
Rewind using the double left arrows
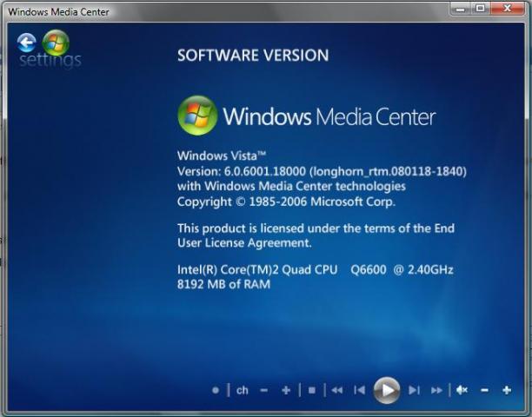coord(337,390)
